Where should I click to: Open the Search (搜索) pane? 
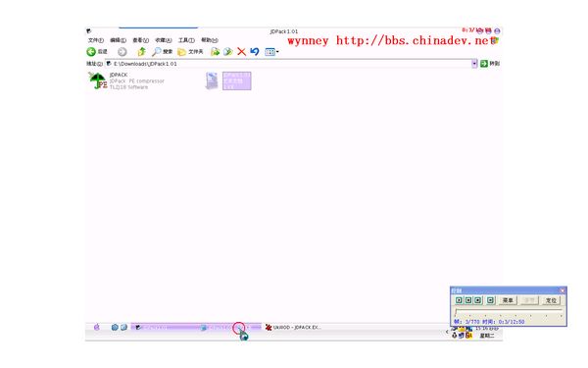pos(162,52)
